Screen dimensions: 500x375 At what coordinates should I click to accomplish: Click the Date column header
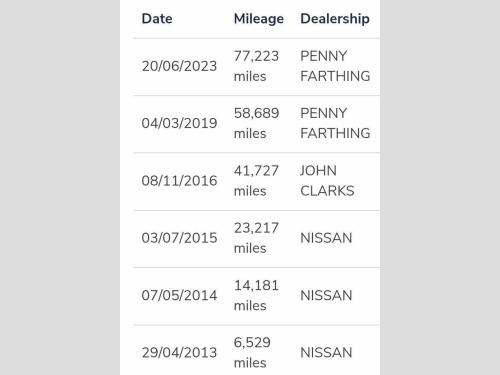[x=157, y=19]
